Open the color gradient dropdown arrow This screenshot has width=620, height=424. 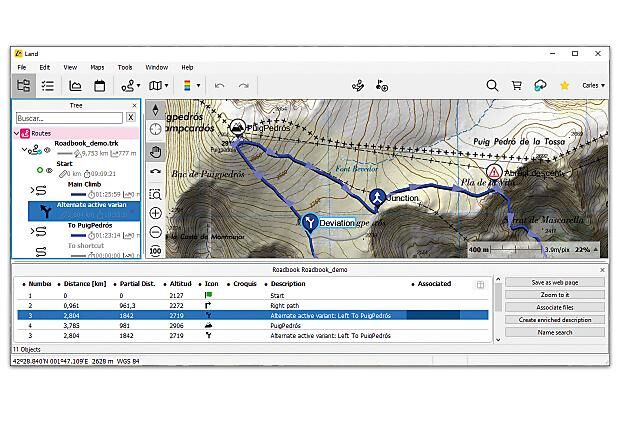pyautogui.click(x=198, y=85)
